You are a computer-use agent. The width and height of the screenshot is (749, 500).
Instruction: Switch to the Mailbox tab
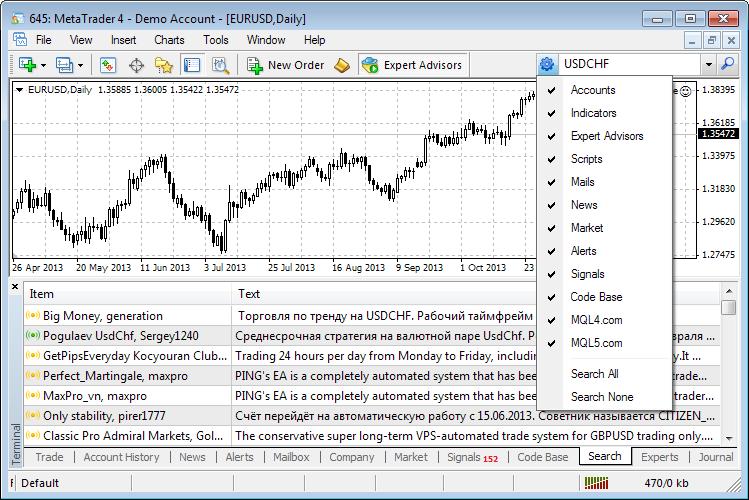pos(291,457)
